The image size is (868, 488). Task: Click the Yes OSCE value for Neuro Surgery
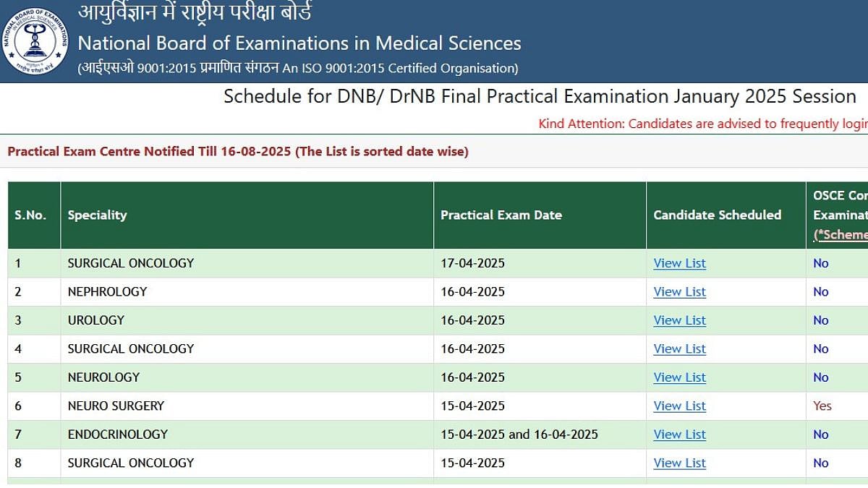tap(822, 406)
